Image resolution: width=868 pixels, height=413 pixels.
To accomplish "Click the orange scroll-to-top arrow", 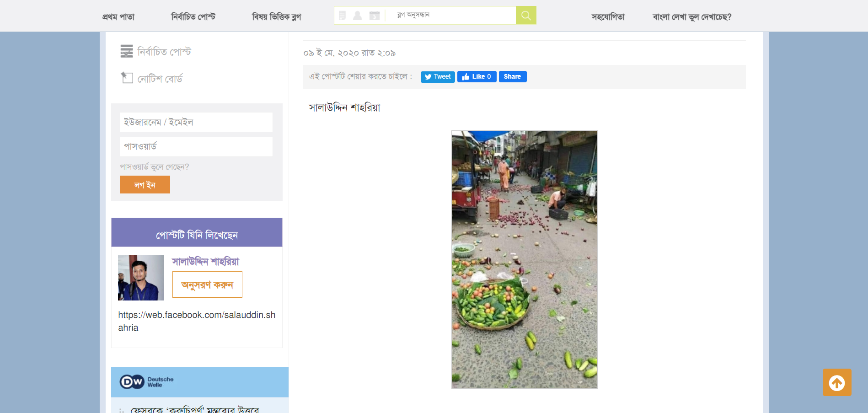I will [836, 382].
